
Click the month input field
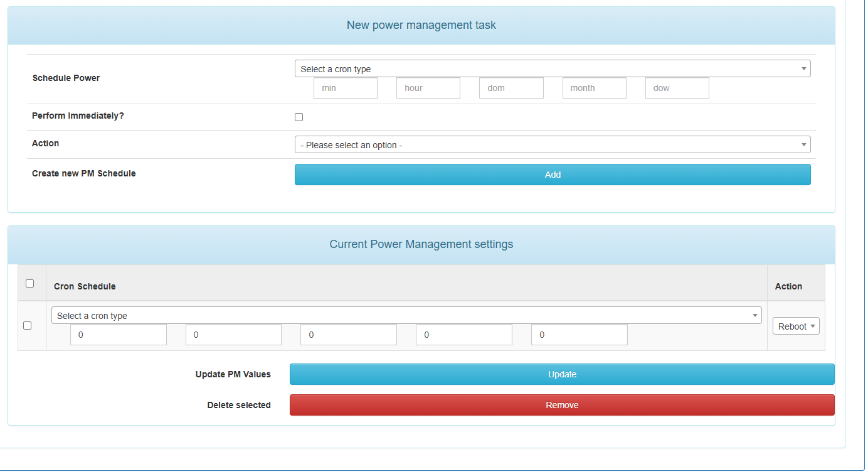(594, 88)
